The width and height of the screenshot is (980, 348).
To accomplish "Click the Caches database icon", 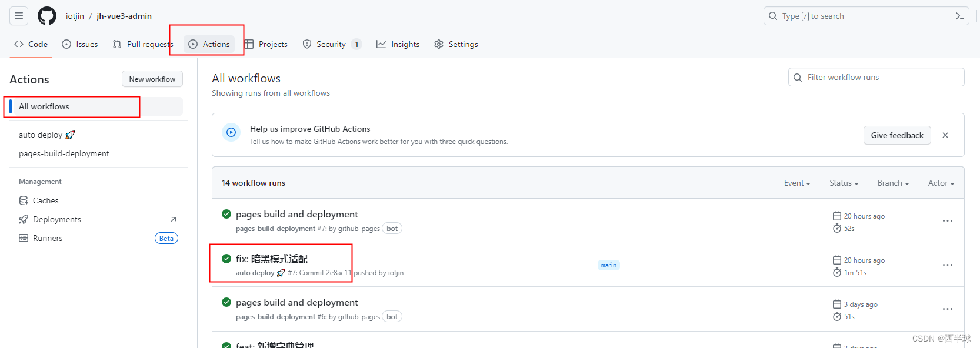I will pyautogui.click(x=24, y=200).
